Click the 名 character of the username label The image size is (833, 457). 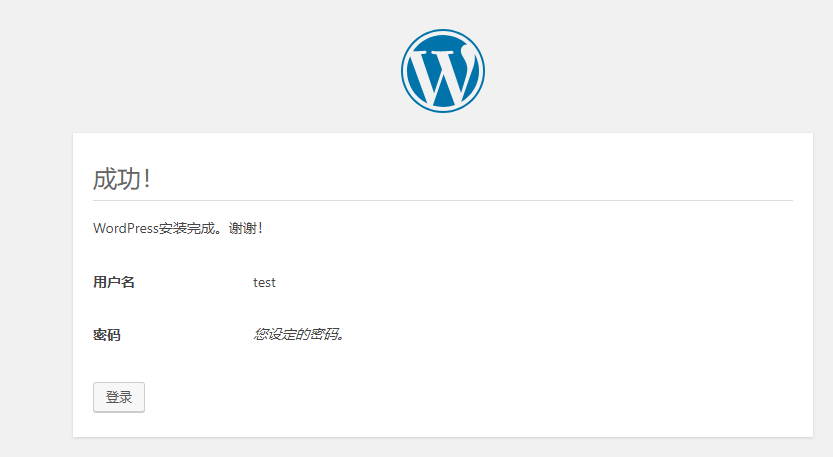click(x=128, y=282)
